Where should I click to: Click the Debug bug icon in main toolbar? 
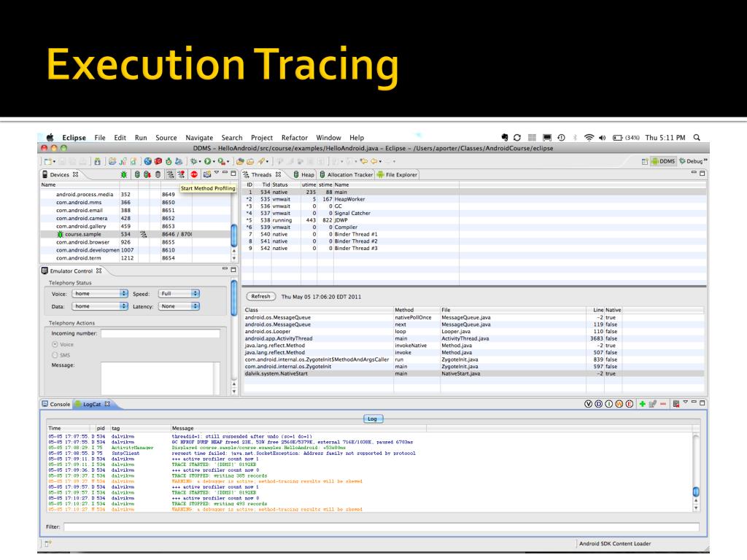pyautogui.click(x=193, y=162)
